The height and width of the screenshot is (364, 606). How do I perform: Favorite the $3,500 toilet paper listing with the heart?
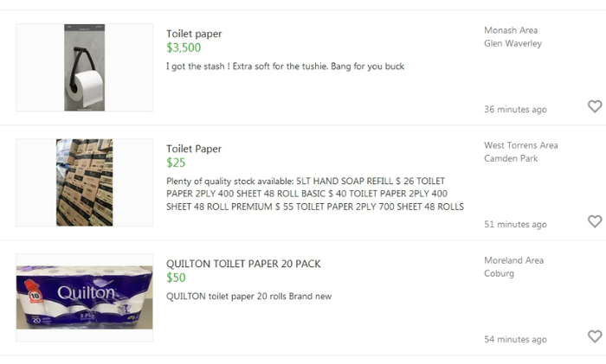(594, 106)
